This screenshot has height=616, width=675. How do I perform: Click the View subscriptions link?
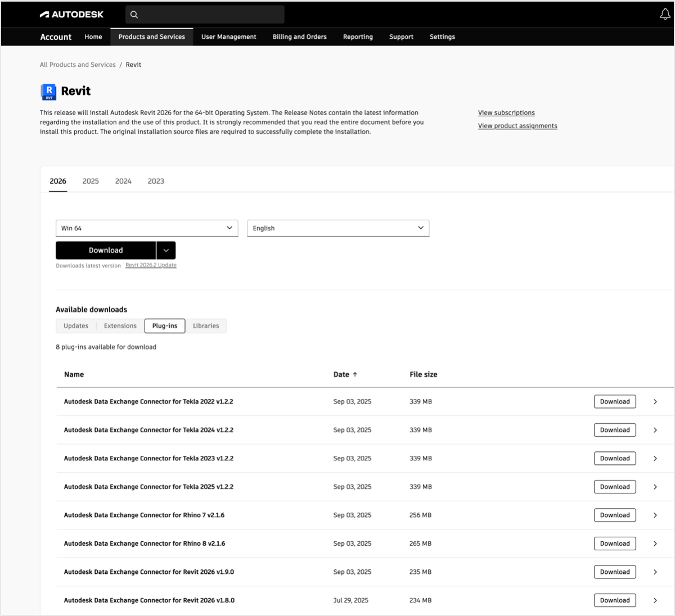[506, 113]
